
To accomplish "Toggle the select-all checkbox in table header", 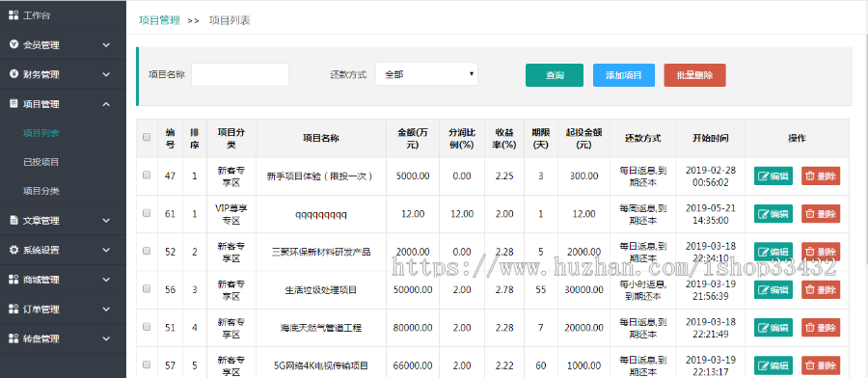I will click(147, 137).
